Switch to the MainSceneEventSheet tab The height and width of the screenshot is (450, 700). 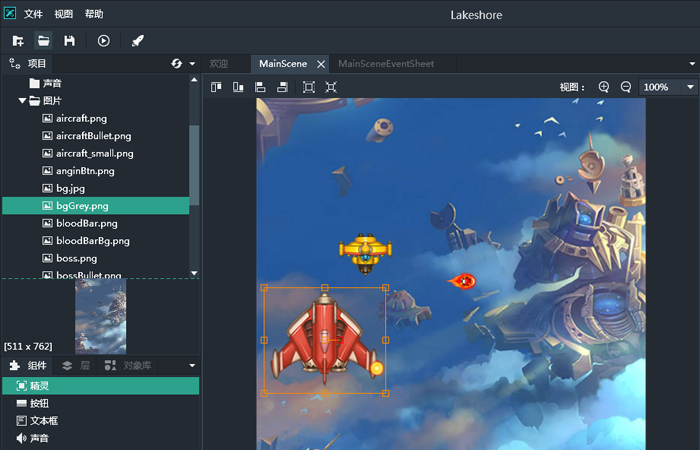pyautogui.click(x=386, y=64)
